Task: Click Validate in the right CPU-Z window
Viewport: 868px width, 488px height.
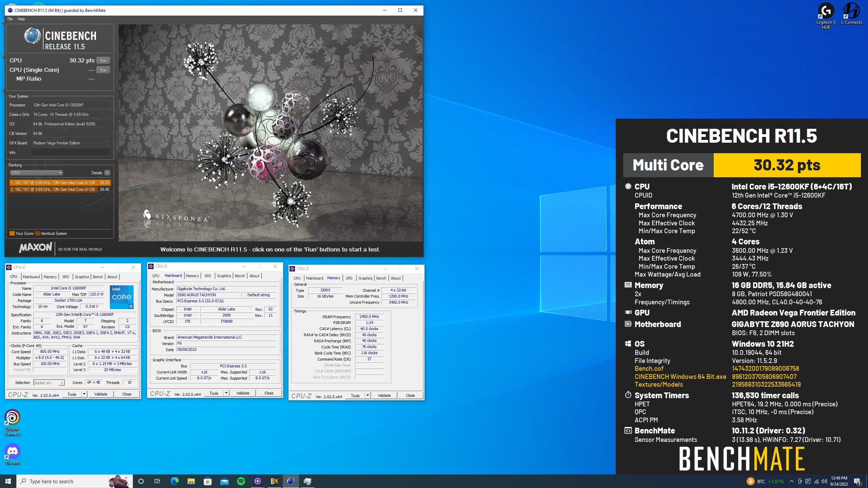Action: coord(384,395)
